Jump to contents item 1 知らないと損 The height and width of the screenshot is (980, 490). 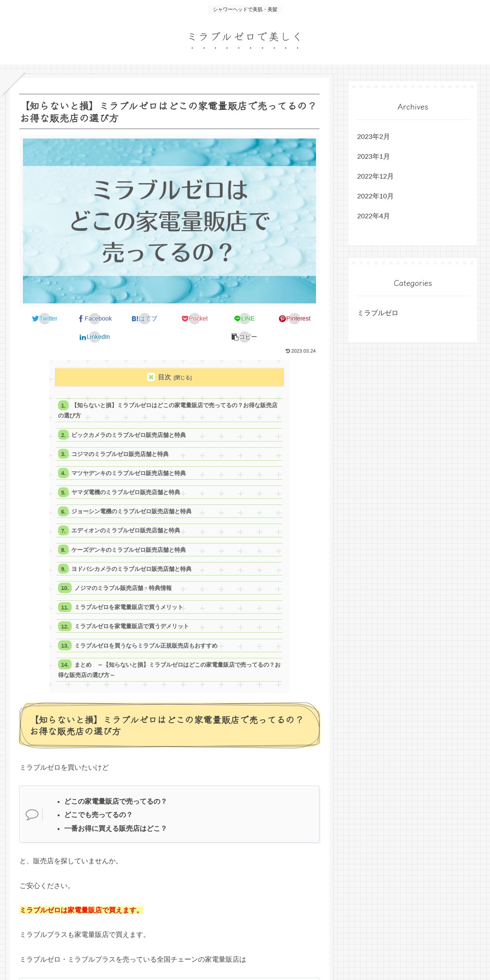click(x=169, y=410)
